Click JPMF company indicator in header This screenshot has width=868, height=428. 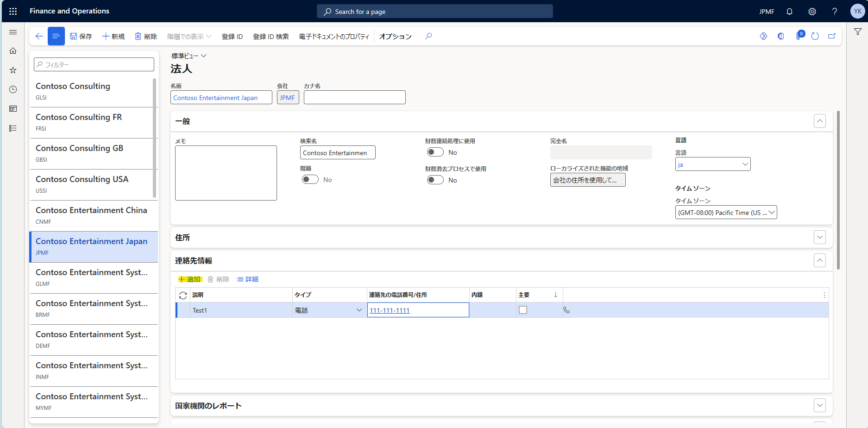767,12
